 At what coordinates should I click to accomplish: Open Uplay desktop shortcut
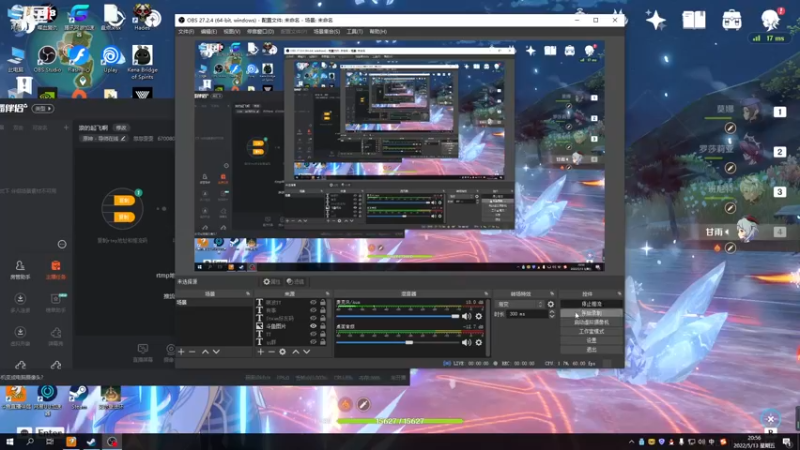(x=110, y=59)
